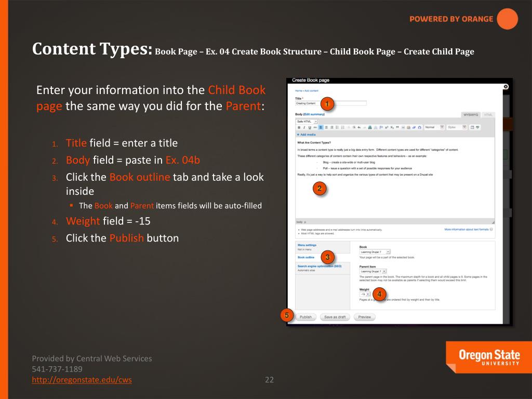The width and height of the screenshot is (532, 399).
Task: Open More information about text formats link
Action: (466, 229)
